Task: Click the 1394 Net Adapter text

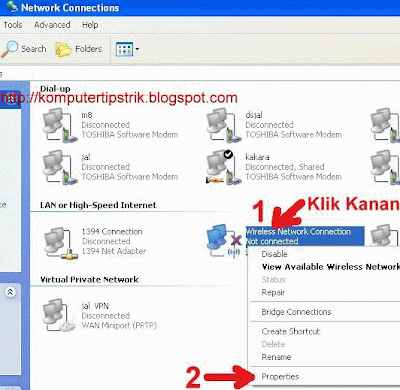Action: click(114, 251)
